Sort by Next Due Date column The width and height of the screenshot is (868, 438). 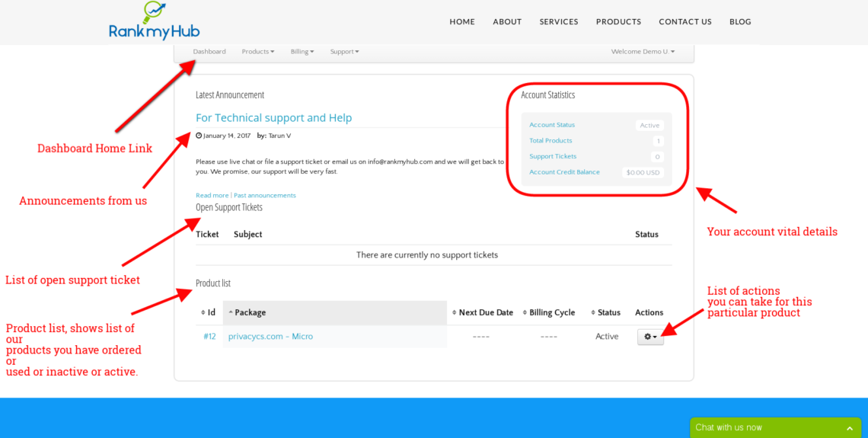(x=482, y=312)
